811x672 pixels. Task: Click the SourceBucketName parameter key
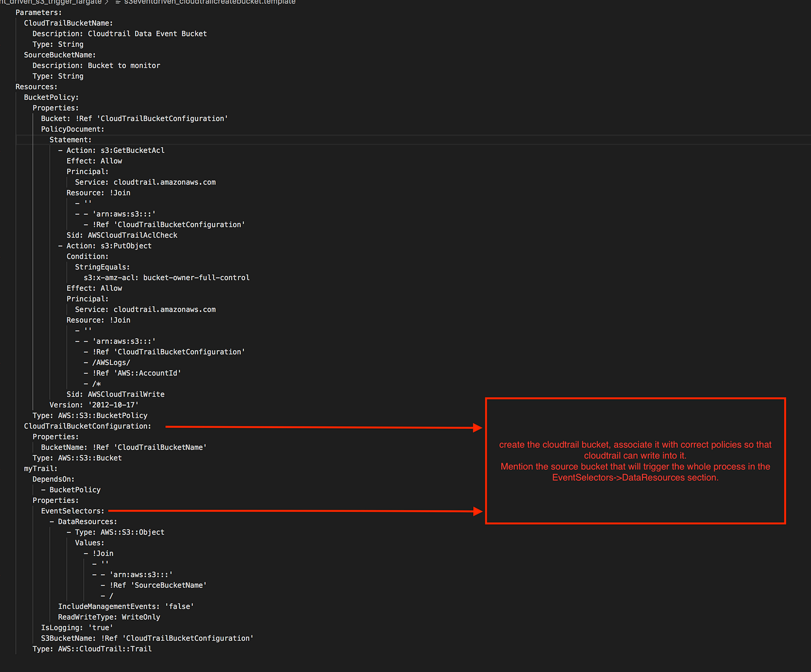click(60, 54)
